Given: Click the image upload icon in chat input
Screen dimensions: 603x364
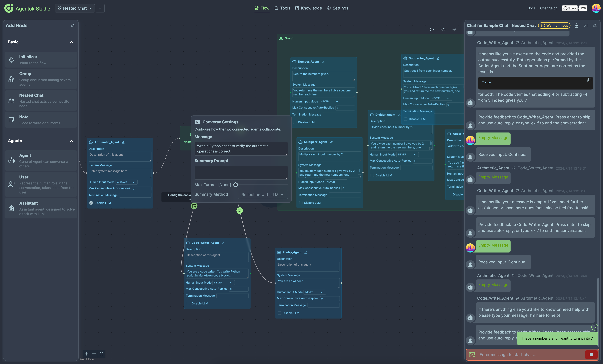Looking at the screenshot, I should 472,355.
